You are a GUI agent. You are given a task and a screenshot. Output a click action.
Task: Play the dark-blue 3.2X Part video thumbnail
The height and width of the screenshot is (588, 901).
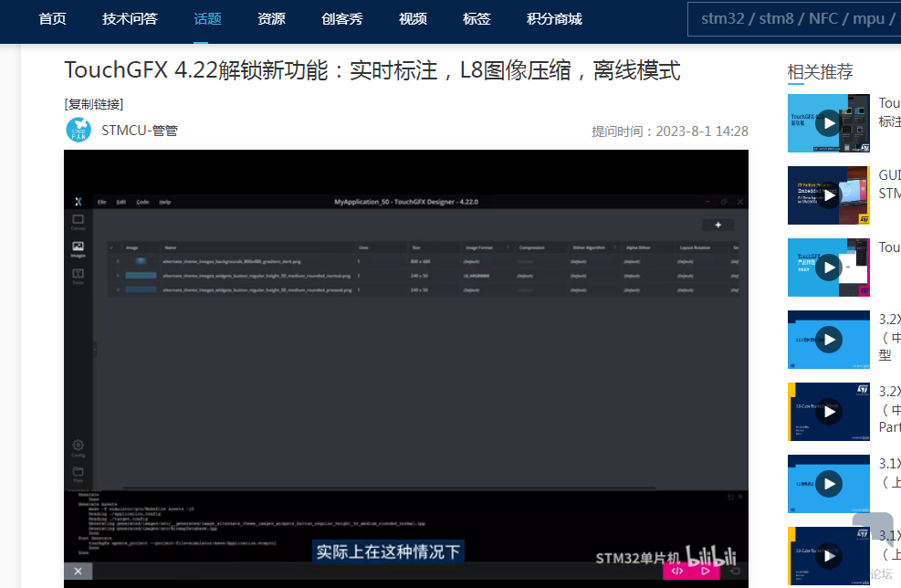829,412
